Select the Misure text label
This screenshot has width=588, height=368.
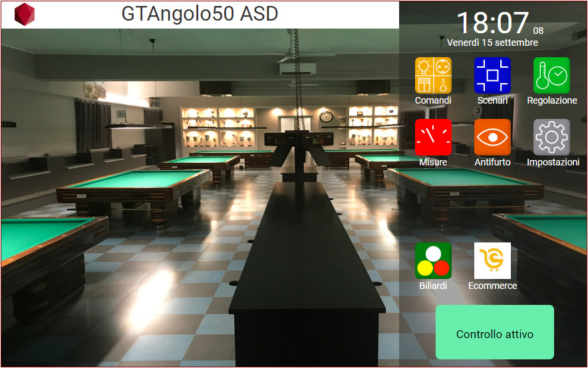coord(433,162)
